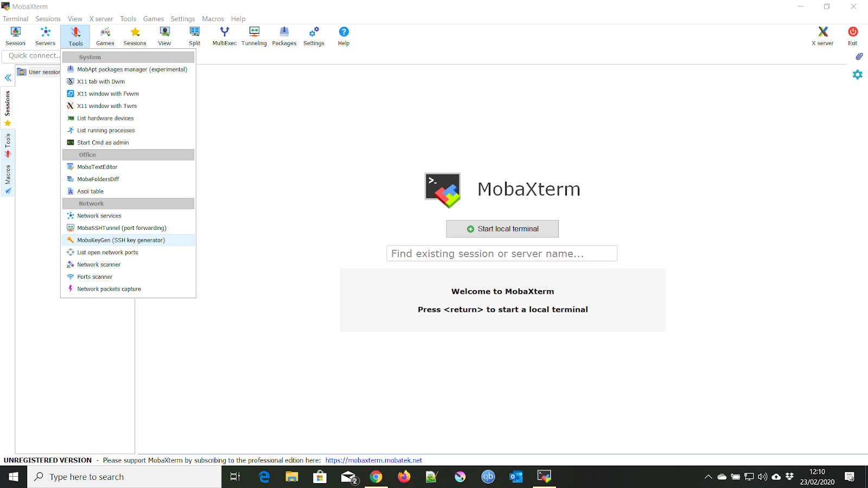Click the paperclip icon at right

tap(859, 56)
